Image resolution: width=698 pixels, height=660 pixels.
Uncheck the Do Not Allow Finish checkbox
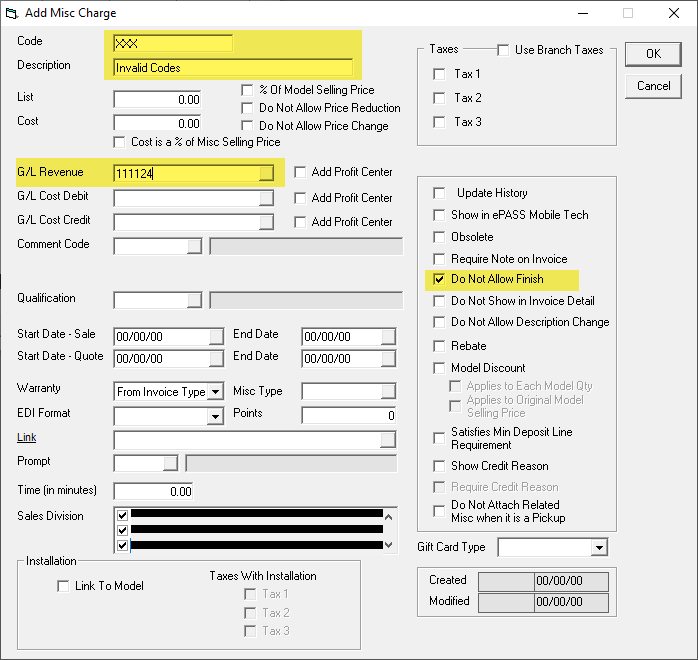coord(439,279)
